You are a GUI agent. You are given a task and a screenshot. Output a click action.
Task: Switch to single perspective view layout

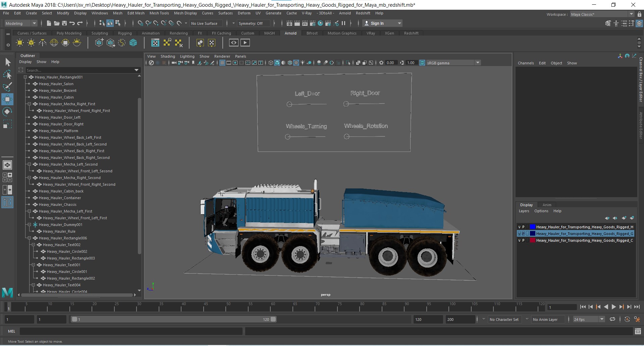(x=7, y=165)
